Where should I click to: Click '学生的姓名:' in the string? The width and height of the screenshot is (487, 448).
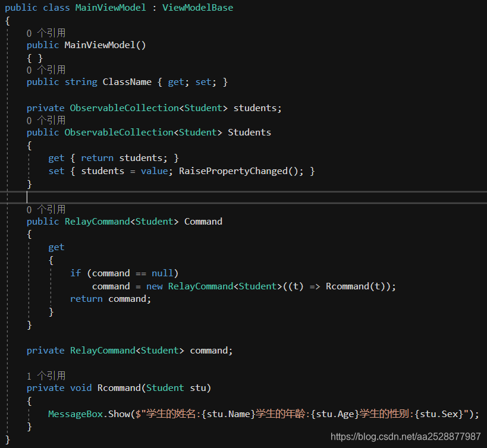coord(174,414)
